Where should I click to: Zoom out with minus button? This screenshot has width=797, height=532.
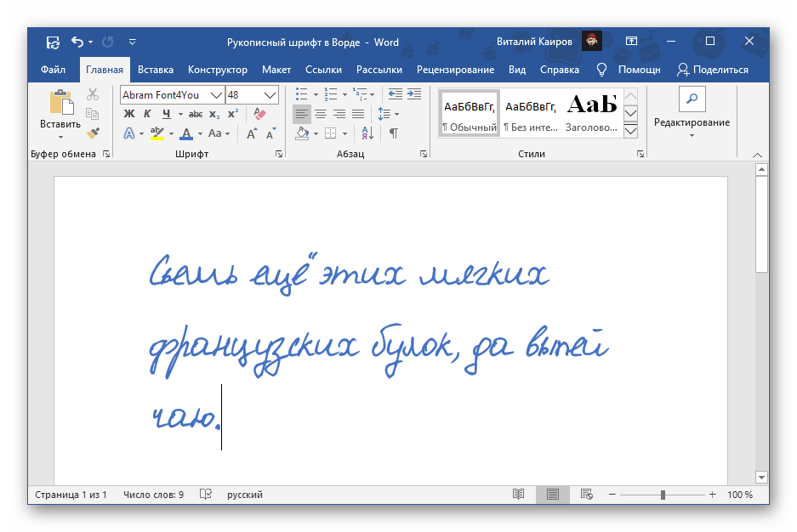pos(612,495)
